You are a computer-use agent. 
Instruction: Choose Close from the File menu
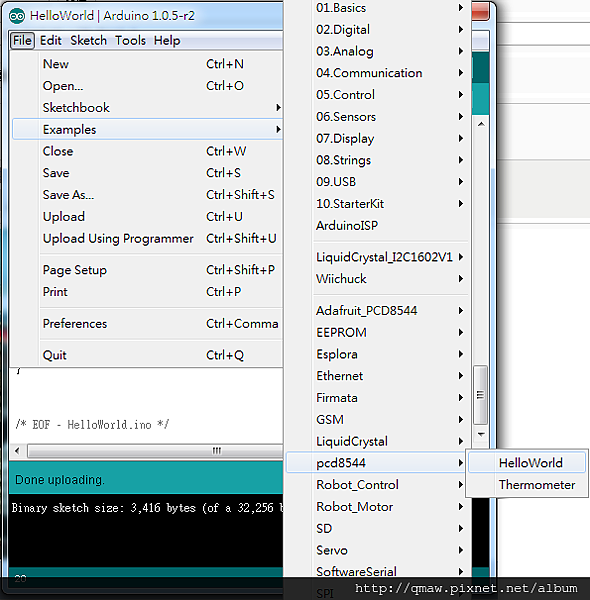[x=148, y=151]
